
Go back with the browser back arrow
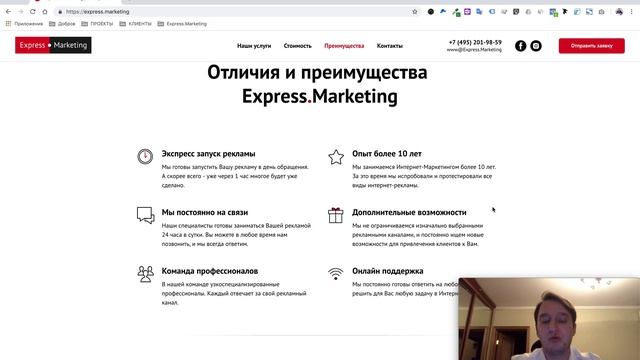point(9,12)
